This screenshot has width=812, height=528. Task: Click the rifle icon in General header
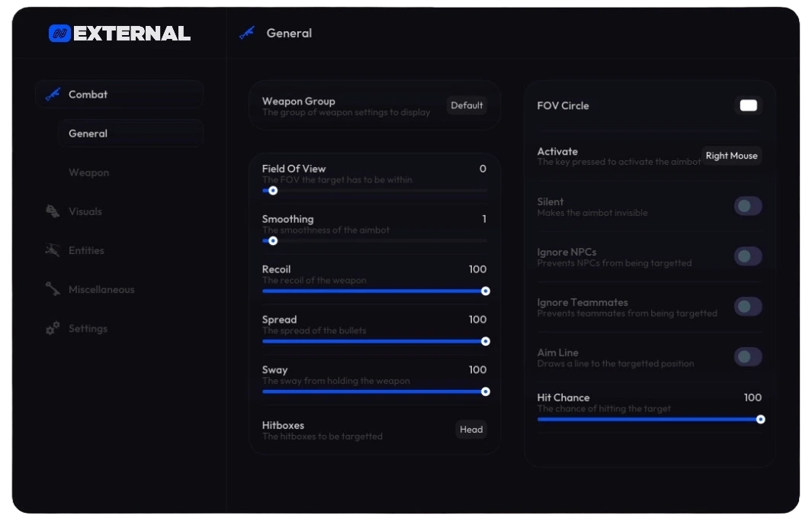pos(247,33)
